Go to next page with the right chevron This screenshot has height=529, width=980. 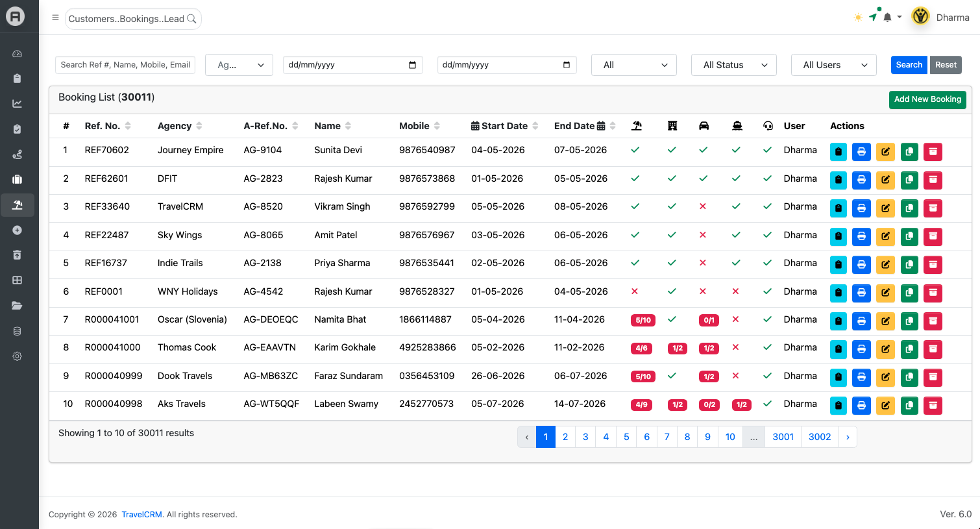(x=848, y=437)
